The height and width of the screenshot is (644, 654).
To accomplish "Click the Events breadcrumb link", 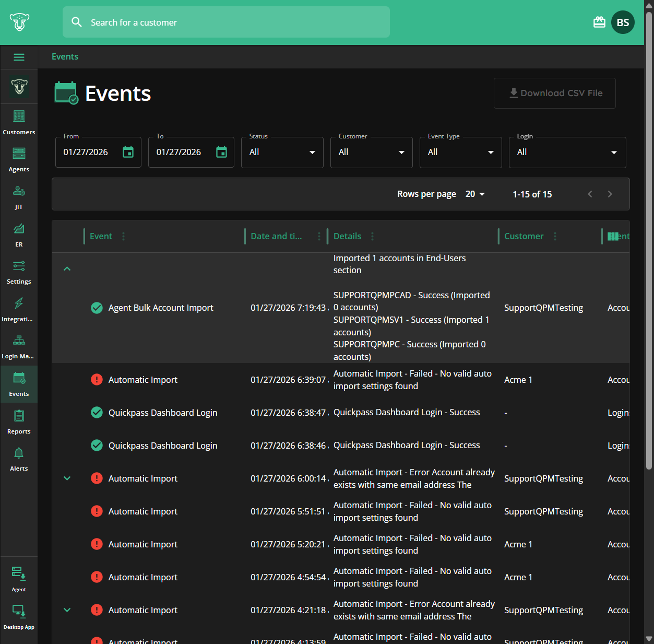I will [65, 56].
